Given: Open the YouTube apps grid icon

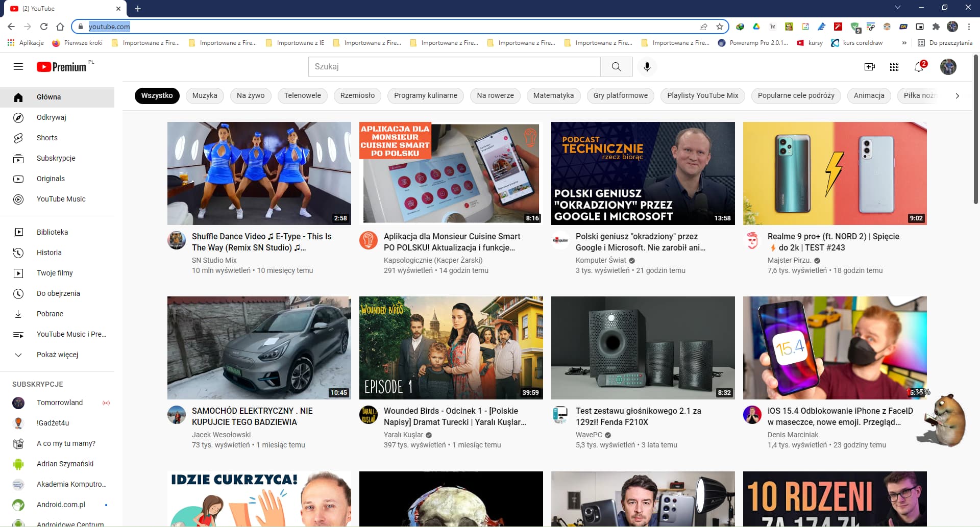Looking at the screenshot, I should (x=894, y=67).
